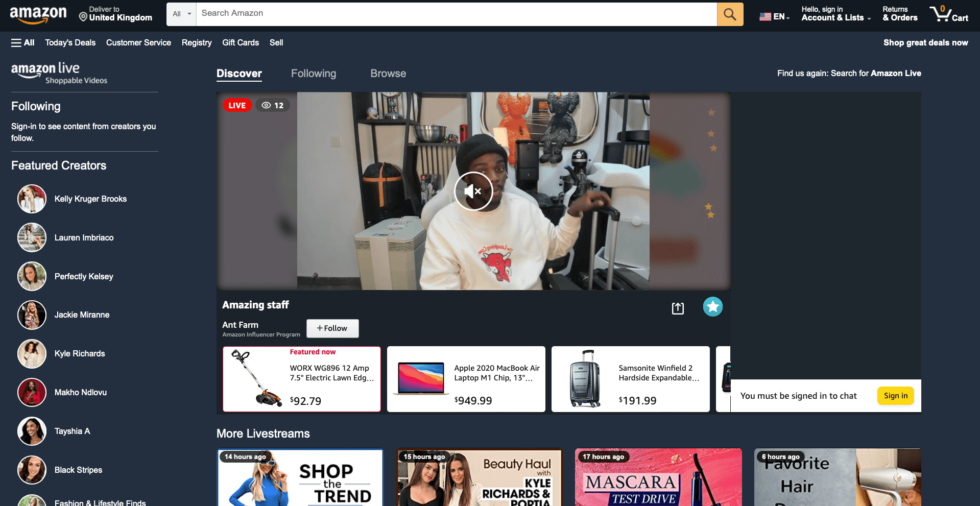
Task: Click the Makho Ndlovu name
Action: point(81,393)
